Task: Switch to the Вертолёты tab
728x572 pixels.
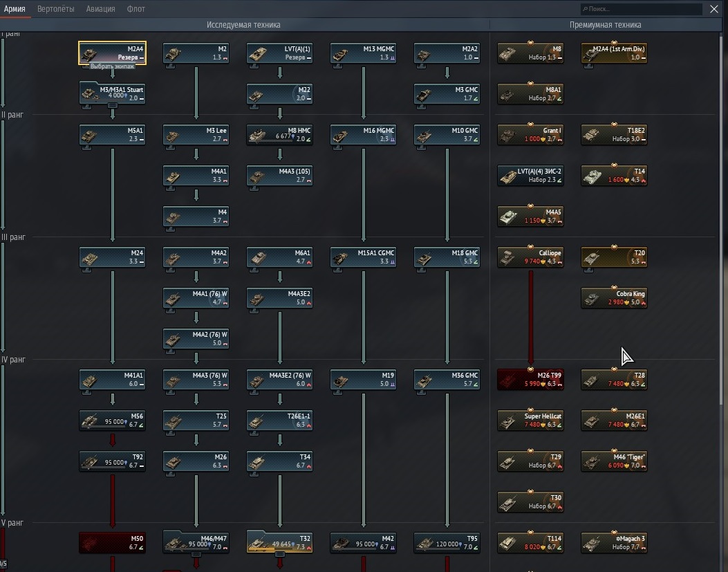Action: pos(56,9)
